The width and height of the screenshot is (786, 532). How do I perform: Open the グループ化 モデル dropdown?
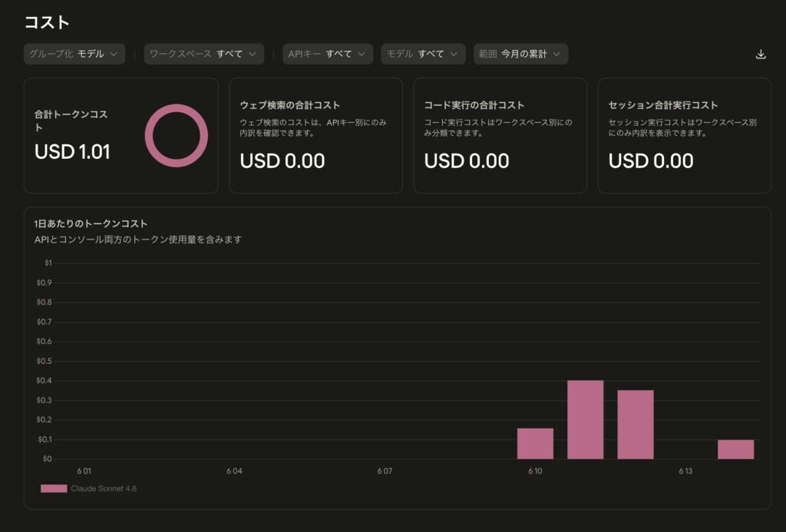(x=74, y=55)
